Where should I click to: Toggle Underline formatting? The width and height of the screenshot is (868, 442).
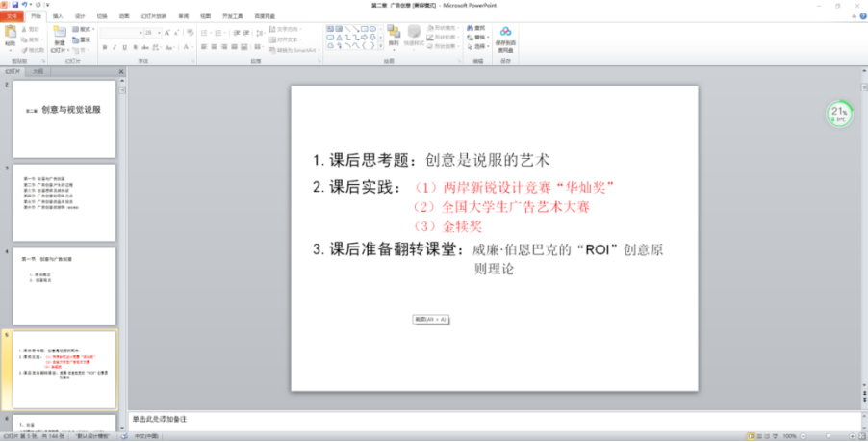pos(126,47)
